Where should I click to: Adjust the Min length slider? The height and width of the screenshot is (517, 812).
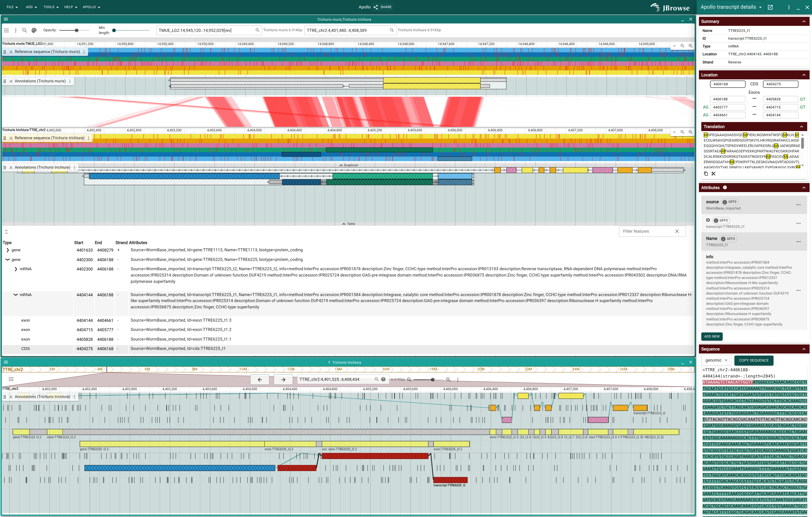click(132, 30)
